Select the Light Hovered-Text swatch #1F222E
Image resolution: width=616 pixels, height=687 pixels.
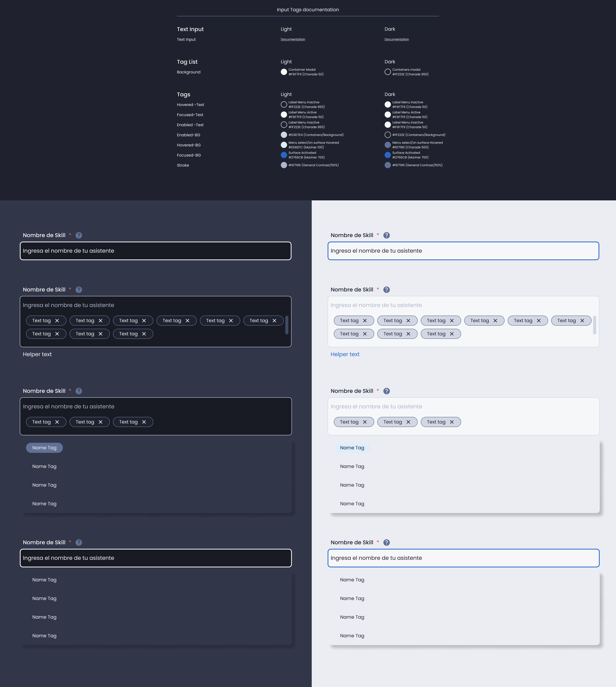(284, 105)
